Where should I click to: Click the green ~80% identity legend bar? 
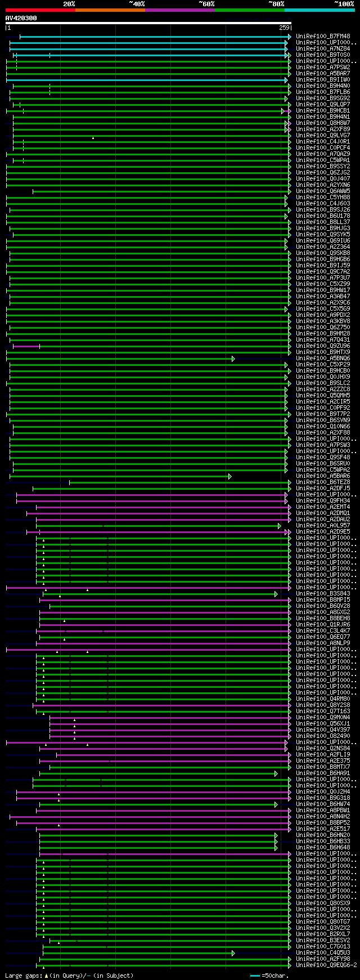pos(250,10)
